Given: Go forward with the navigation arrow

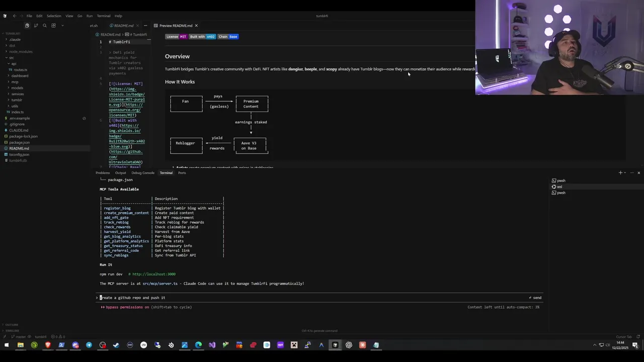Looking at the screenshot, I should tap(21, 16).
